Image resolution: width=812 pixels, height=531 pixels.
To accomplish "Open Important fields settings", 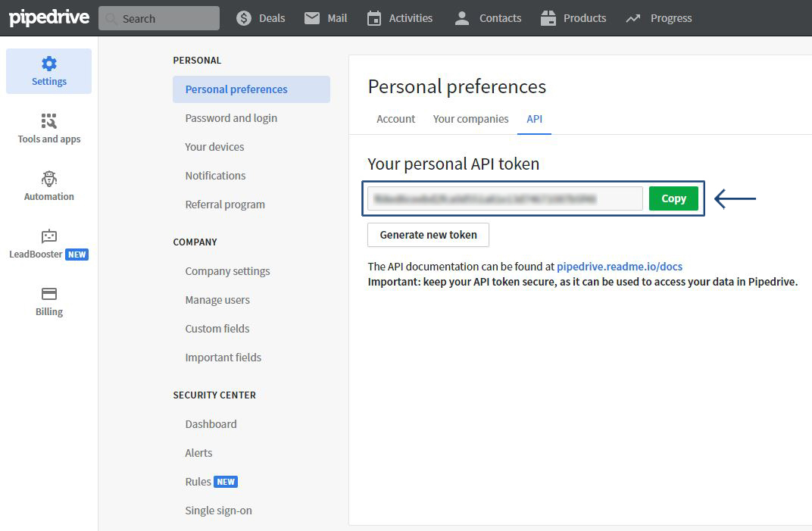I will click(223, 358).
